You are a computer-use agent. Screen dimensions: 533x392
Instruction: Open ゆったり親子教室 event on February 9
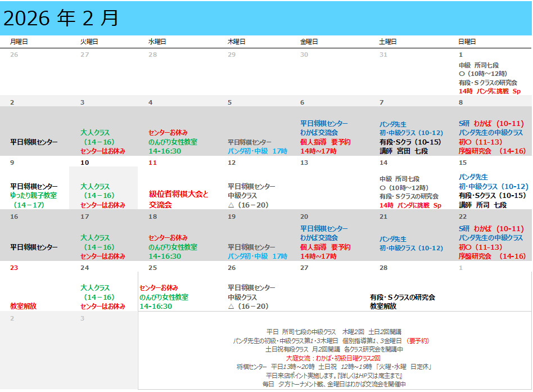point(34,196)
